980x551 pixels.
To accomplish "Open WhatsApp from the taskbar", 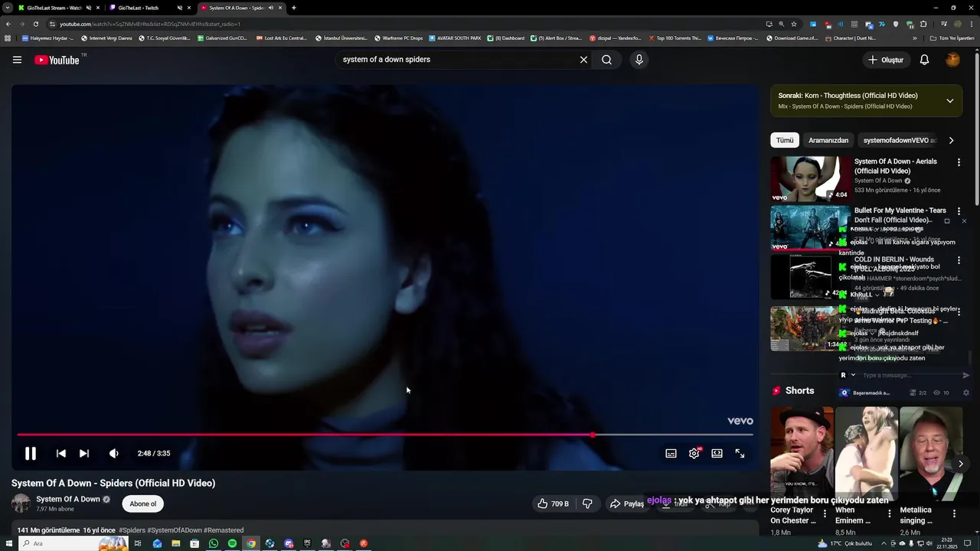I will [x=214, y=543].
